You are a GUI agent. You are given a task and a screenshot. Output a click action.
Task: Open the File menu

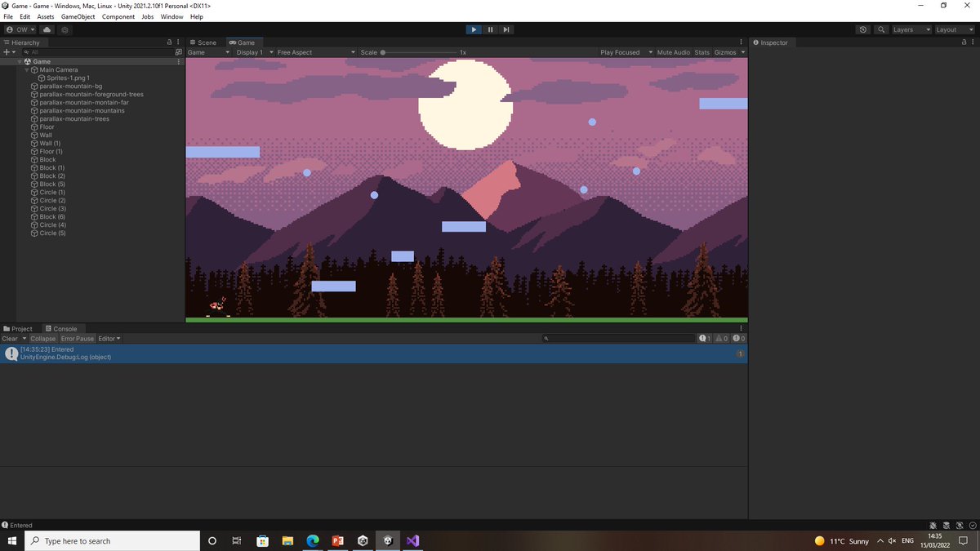(9, 16)
